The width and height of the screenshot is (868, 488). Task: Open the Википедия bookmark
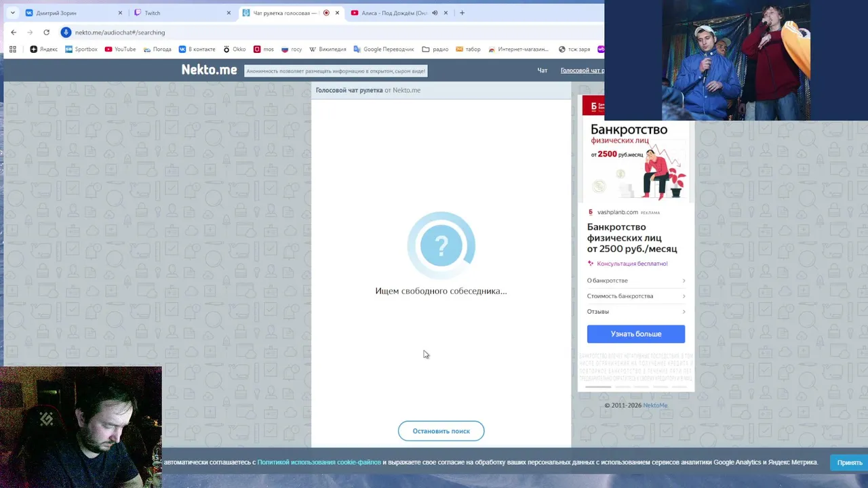[328, 49]
